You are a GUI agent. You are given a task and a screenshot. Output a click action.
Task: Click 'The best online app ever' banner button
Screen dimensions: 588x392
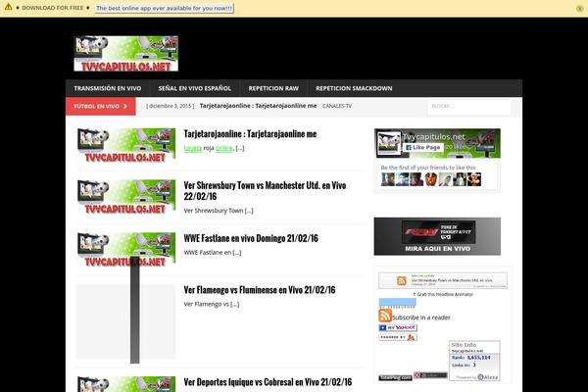tap(165, 8)
